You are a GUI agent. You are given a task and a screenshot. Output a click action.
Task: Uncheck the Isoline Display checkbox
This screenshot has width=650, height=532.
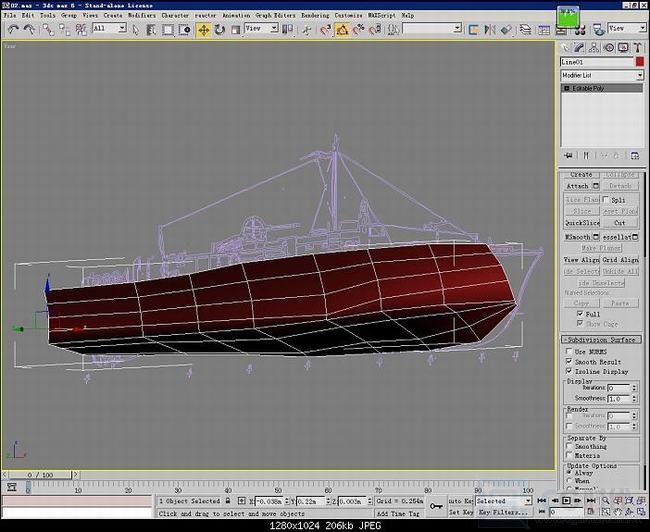pos(569,371)
